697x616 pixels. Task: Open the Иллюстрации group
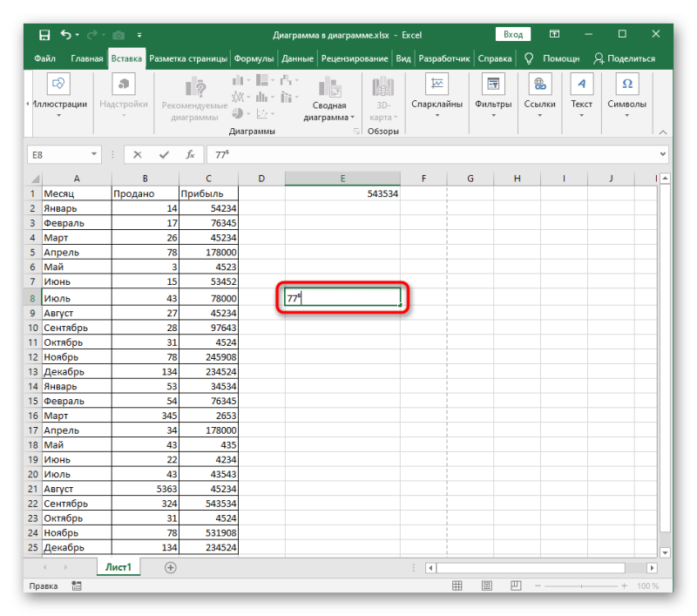coord(58,96)
